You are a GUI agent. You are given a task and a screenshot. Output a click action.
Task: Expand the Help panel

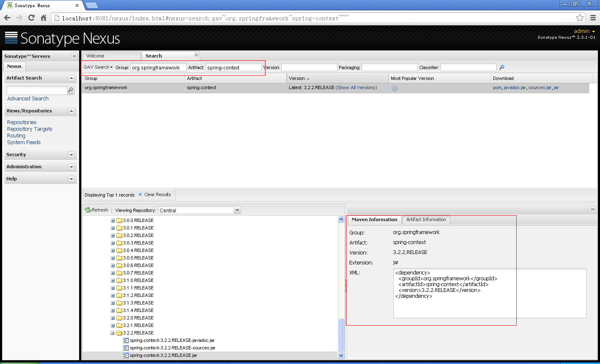[x=71, y=179]
